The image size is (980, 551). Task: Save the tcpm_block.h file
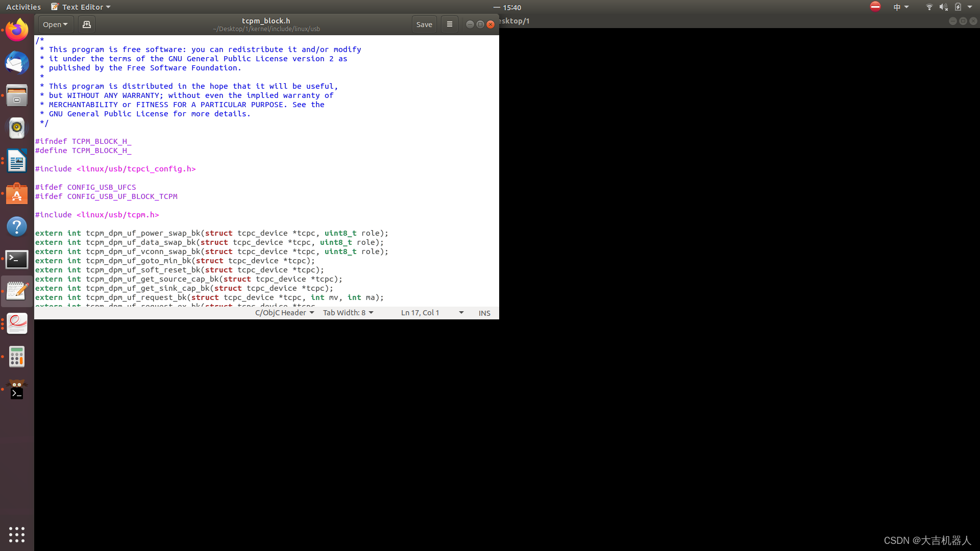coord(424,24)
